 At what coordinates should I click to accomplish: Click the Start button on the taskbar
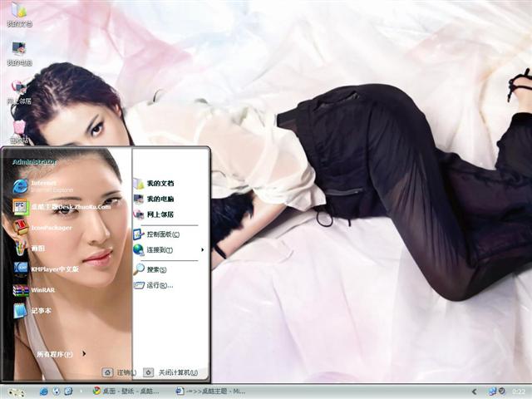[16, 392]
